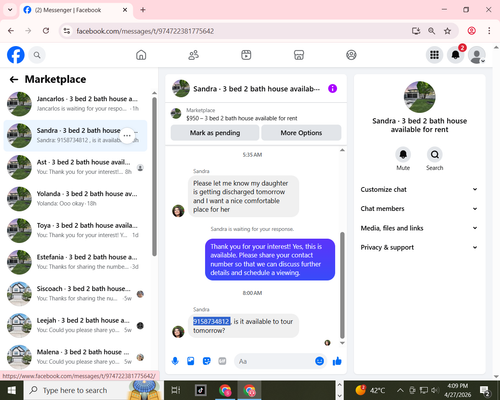Open the Windows Start menu
The image size is (500, 400).
(11, 390)
